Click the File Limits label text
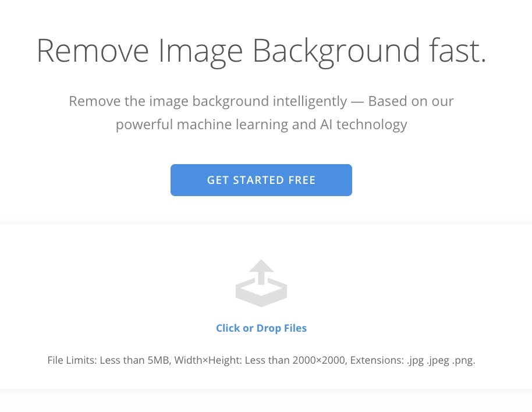The height and width of the screenshot is (412, 532). click(72, 360)
